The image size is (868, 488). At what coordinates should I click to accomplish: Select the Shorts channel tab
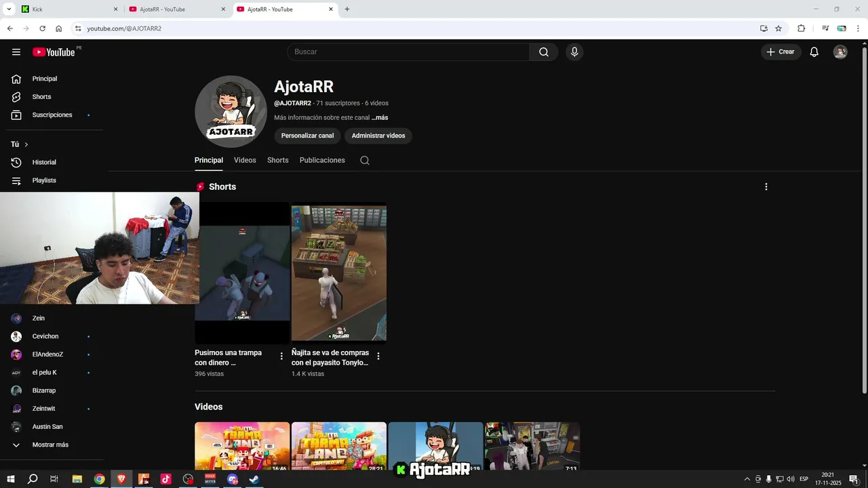pyautogui.click(x=278, y=161)
